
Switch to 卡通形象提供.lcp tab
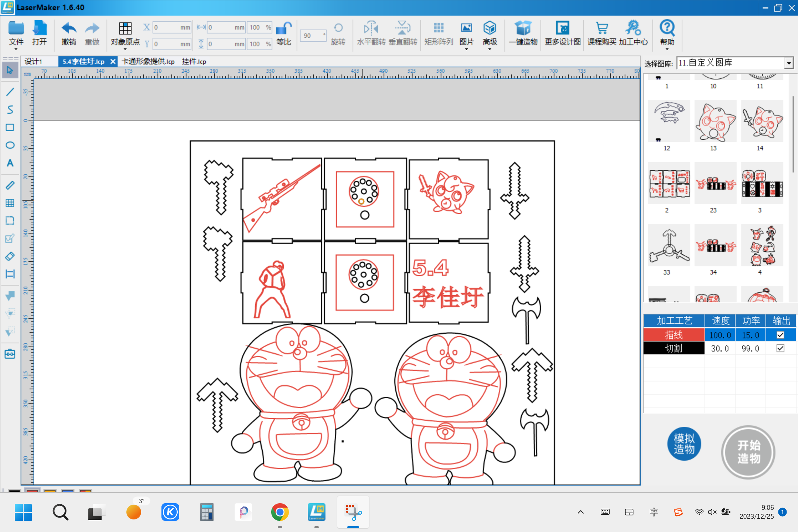click(148, 61)
